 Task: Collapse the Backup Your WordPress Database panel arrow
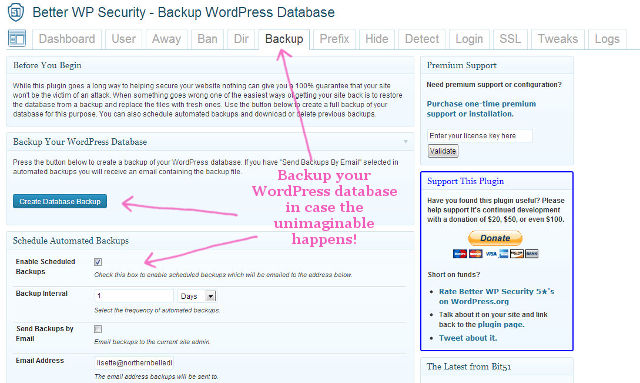[406, 142]
